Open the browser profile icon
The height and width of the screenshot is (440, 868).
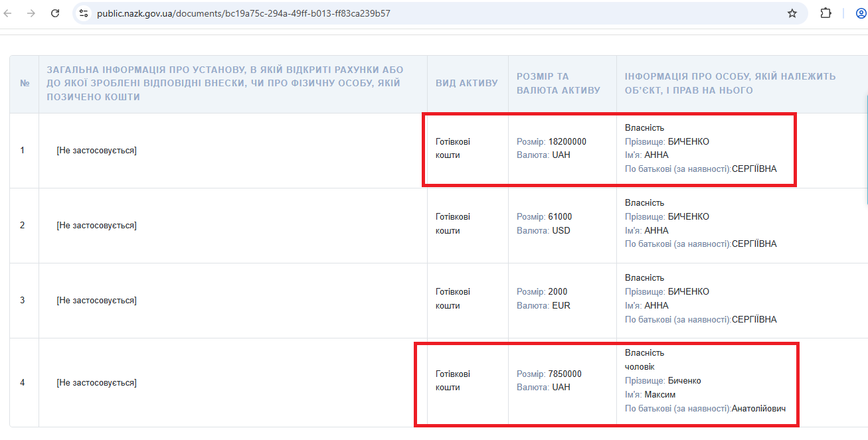(860, 13)
